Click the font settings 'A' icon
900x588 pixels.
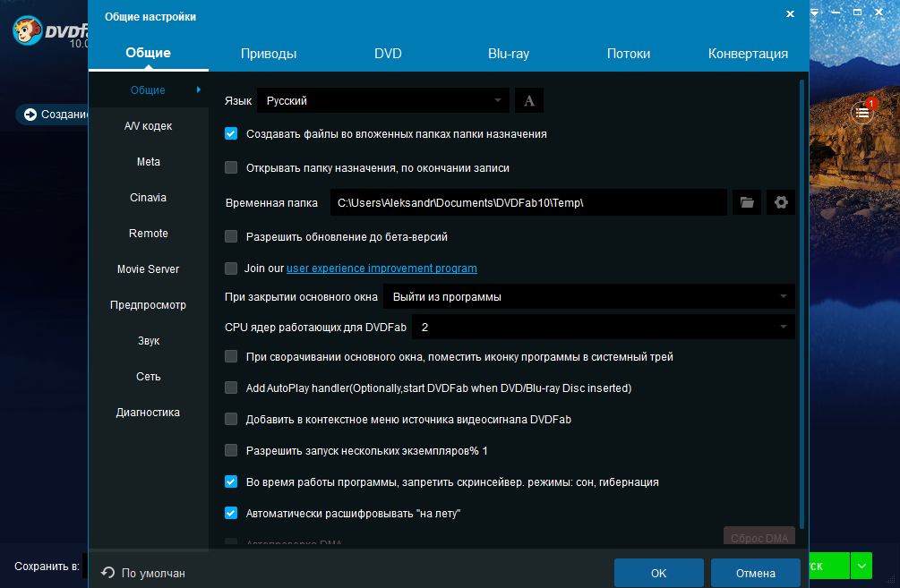529,101
